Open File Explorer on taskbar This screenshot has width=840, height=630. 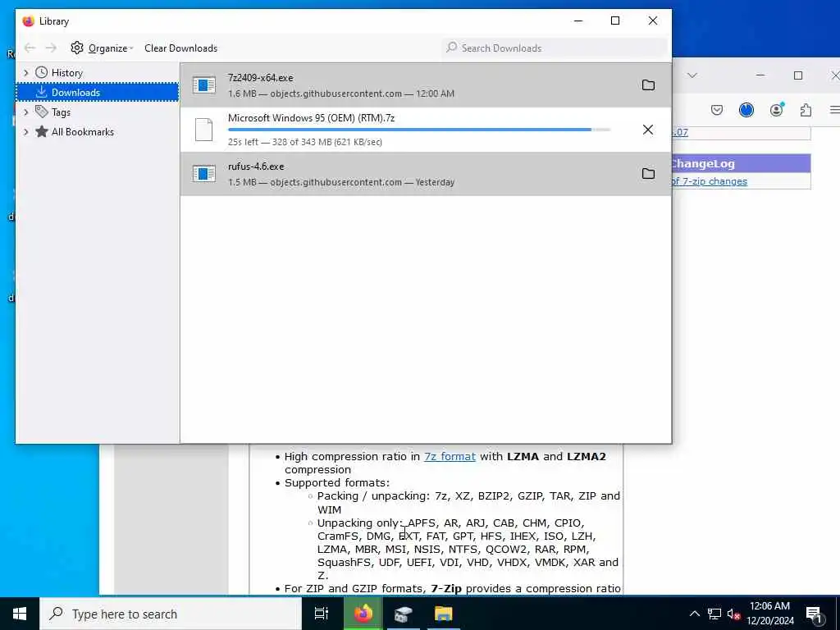tap(443, 614)
